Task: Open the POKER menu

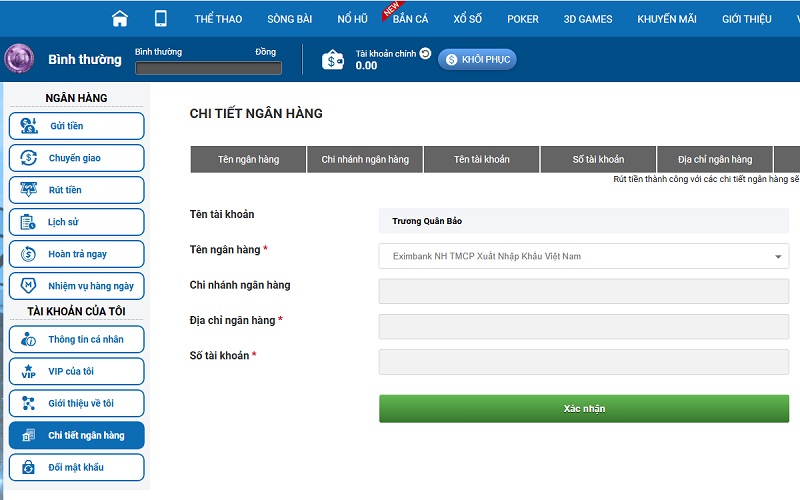Action: (x=522, y=19)
